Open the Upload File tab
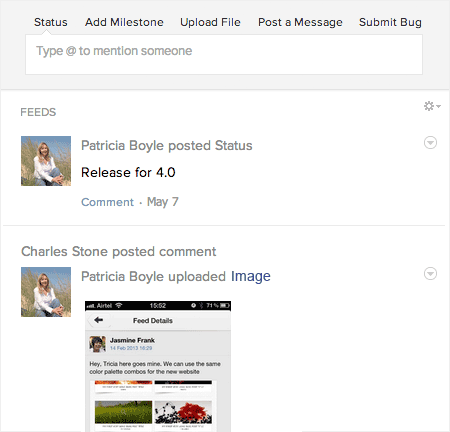This screenshot has height=432, width=450. click(x=210, y=22)
